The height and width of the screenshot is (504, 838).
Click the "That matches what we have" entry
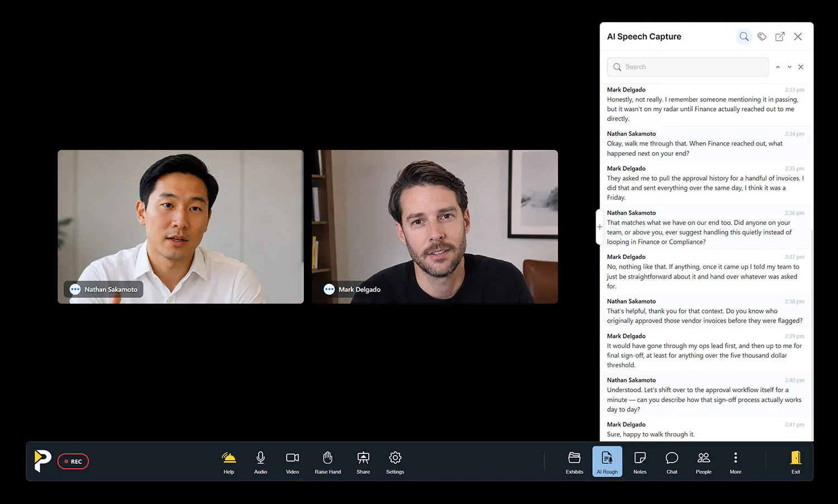[x=706, y=227]
